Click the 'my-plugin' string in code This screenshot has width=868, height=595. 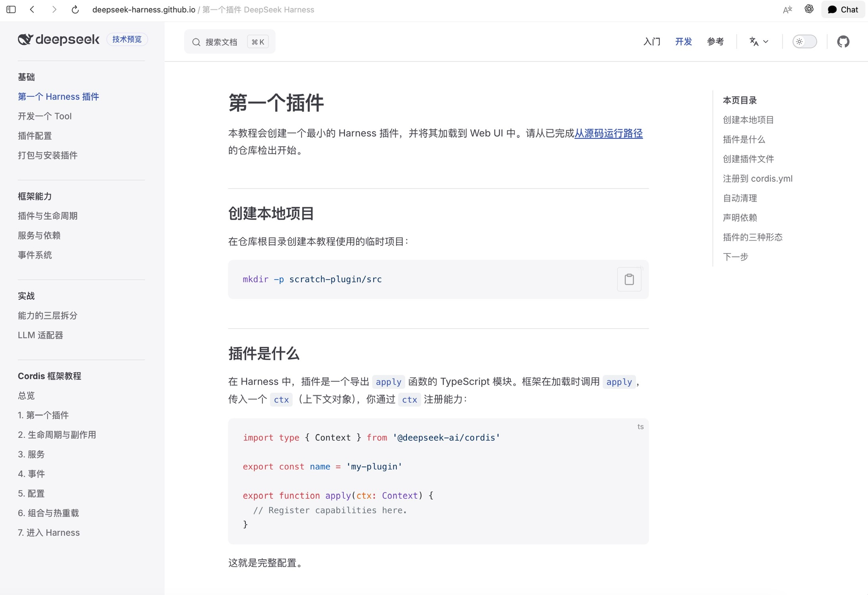point(374,466)
